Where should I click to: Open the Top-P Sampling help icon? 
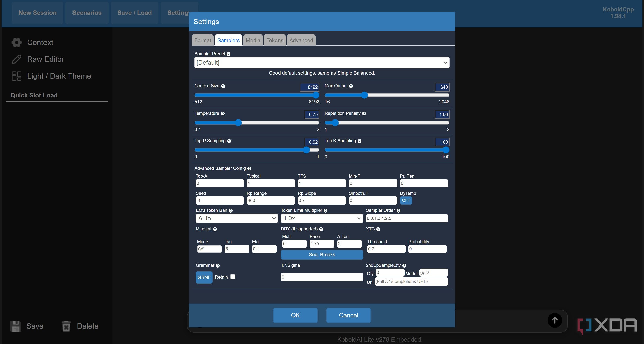click(x=229, y=141)
